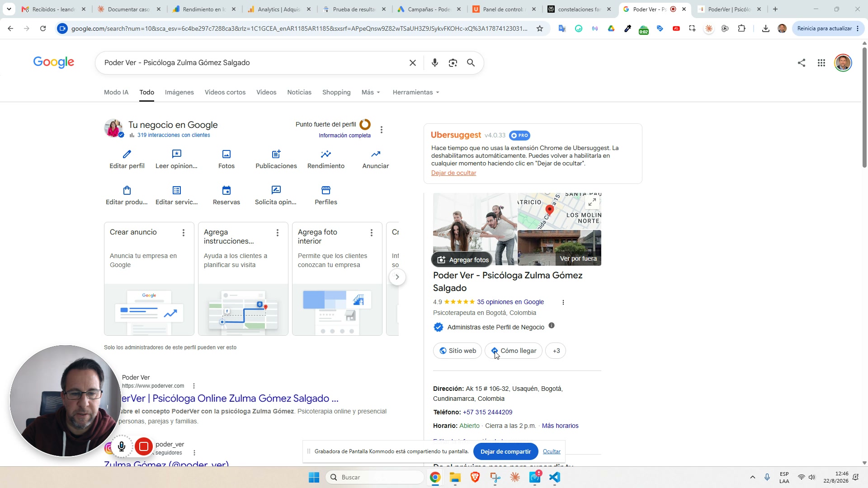This screenshot has width=868, height=488.
Task: Expand Herramientas dropdown
Action: point(416,92)
